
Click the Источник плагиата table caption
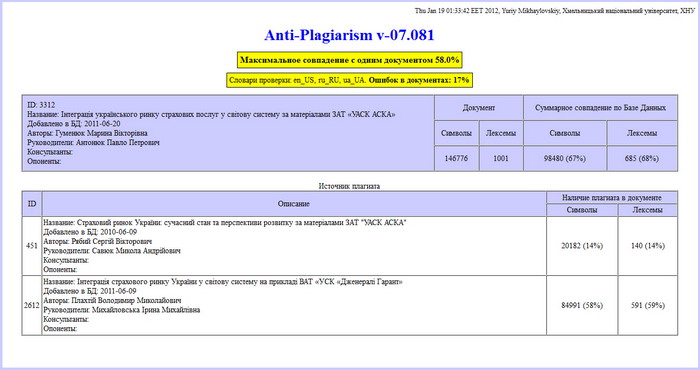[x=349, y=186]
